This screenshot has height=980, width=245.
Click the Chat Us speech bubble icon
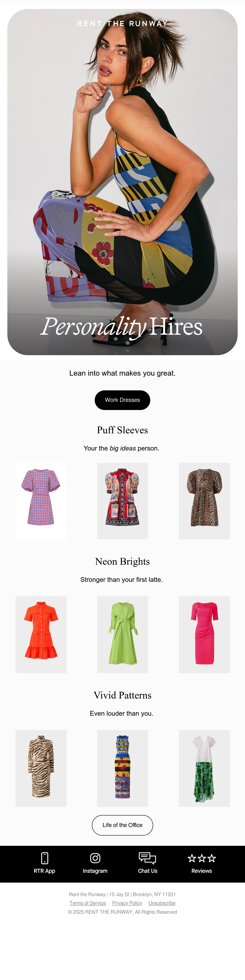pos(147,858)
